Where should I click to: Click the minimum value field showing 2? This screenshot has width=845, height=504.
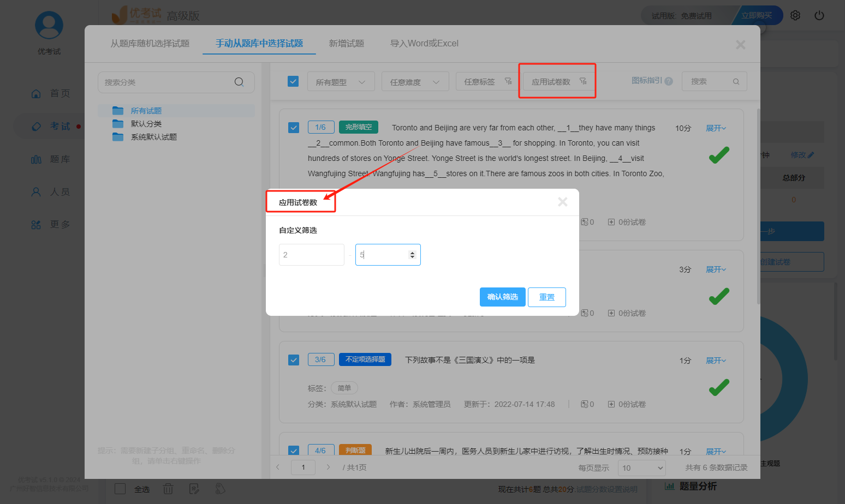point(312,255)
